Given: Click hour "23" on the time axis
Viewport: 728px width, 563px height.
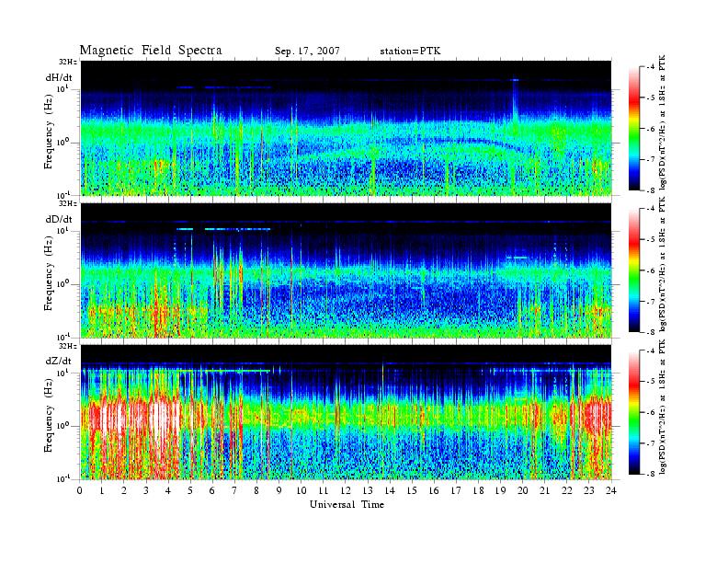Looking at the screenshot, I should [588, 490].
